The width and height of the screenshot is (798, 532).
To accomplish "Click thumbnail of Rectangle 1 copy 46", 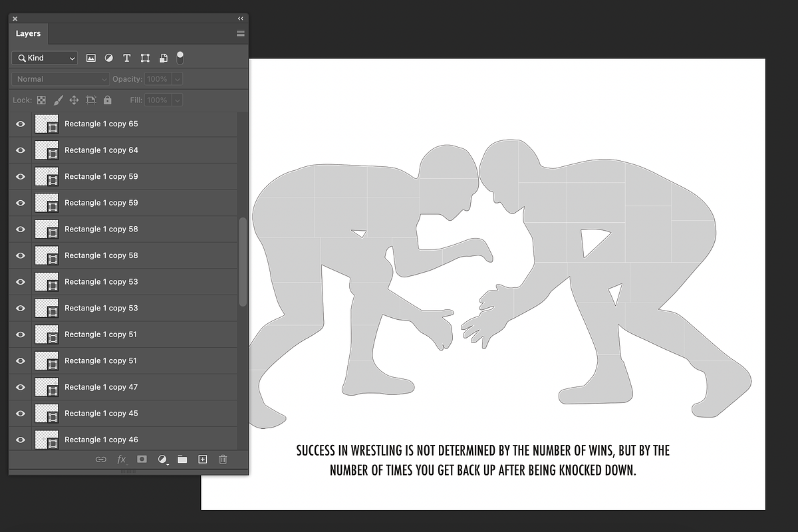I will click(x=47, y=440).
